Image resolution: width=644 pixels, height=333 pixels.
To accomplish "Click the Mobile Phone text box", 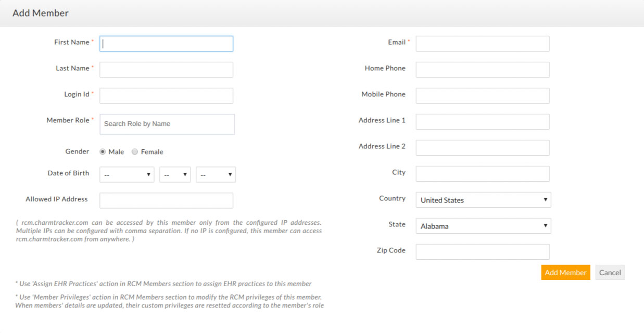I will tap(482, 96).
